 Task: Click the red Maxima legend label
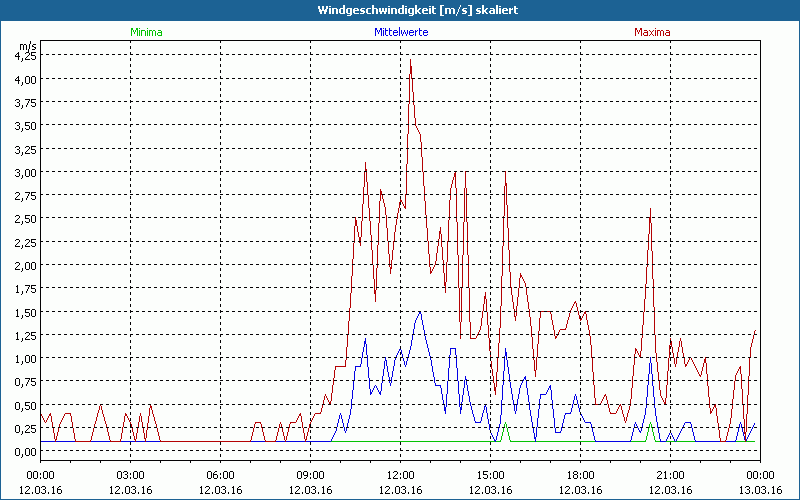point(652,32)
